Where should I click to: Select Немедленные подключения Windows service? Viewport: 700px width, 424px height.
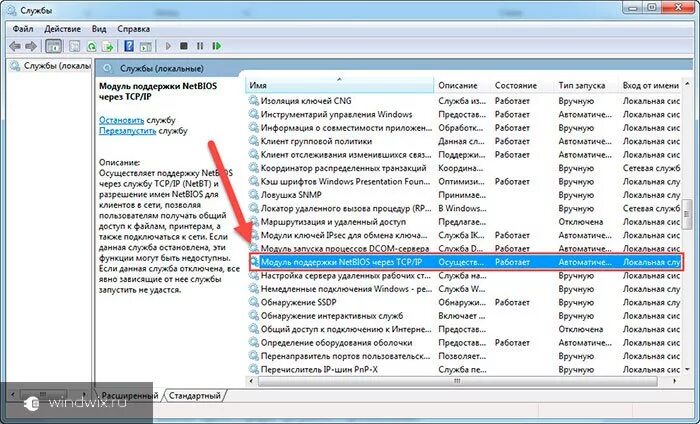(346, 289)
